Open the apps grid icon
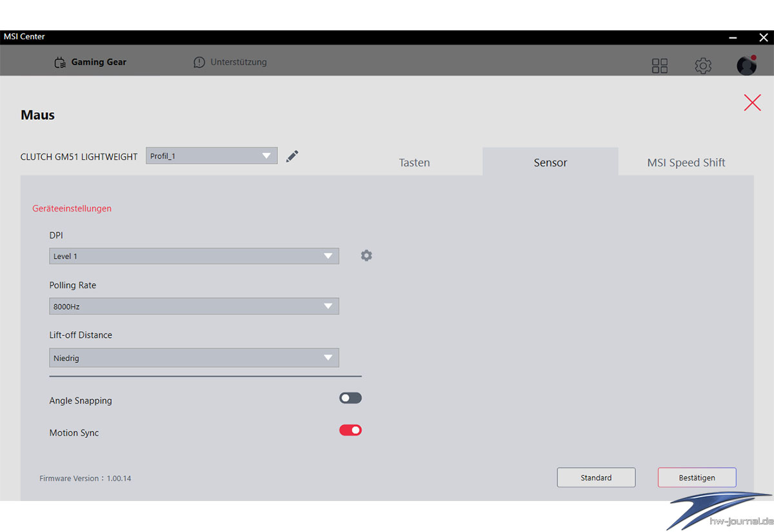Image resolution: width=774 pixels, height=532 pixels. click(x=660, y=66)
